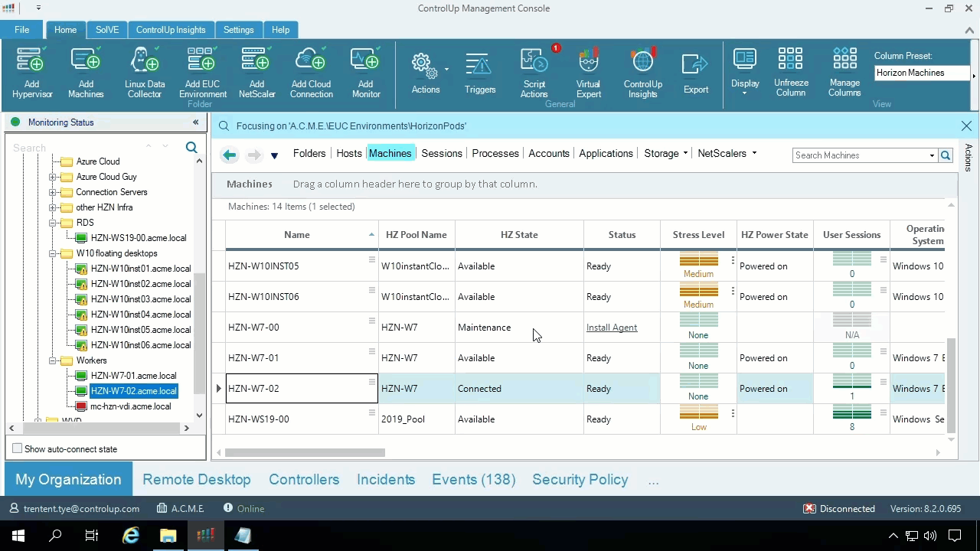
Task: Click the tree search magnifier icon
Action: pos(191,148)
